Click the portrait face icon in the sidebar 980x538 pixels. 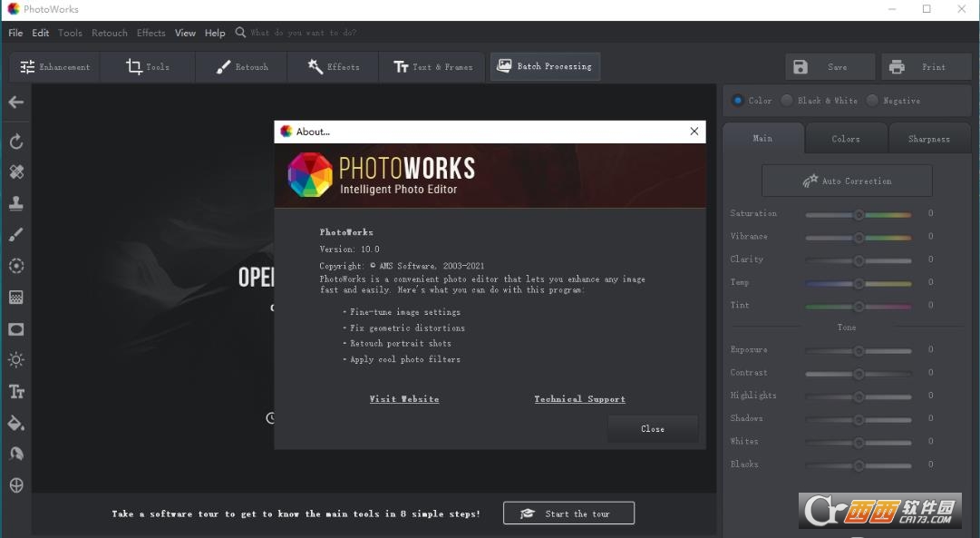click(x=16, y=454)
